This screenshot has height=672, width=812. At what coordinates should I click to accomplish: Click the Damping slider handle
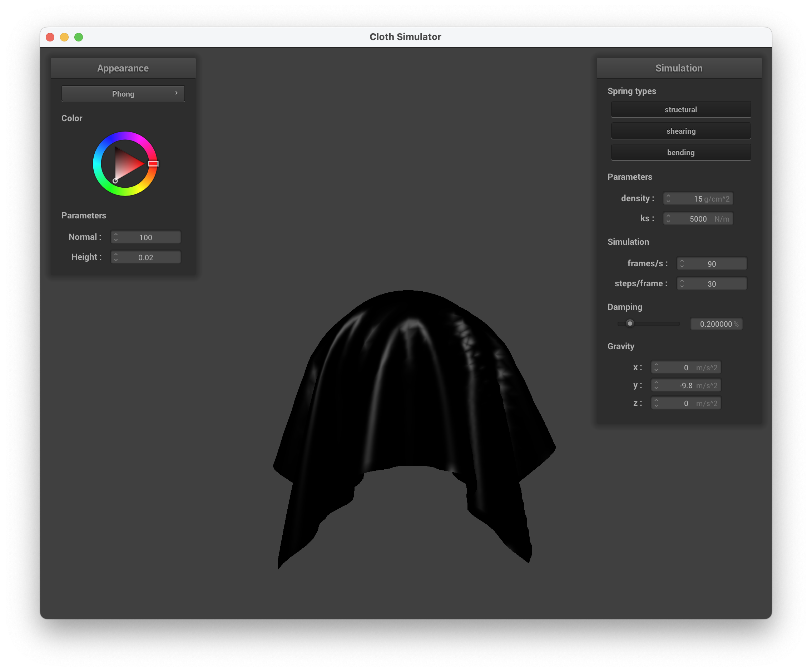(x=630, y=323)
